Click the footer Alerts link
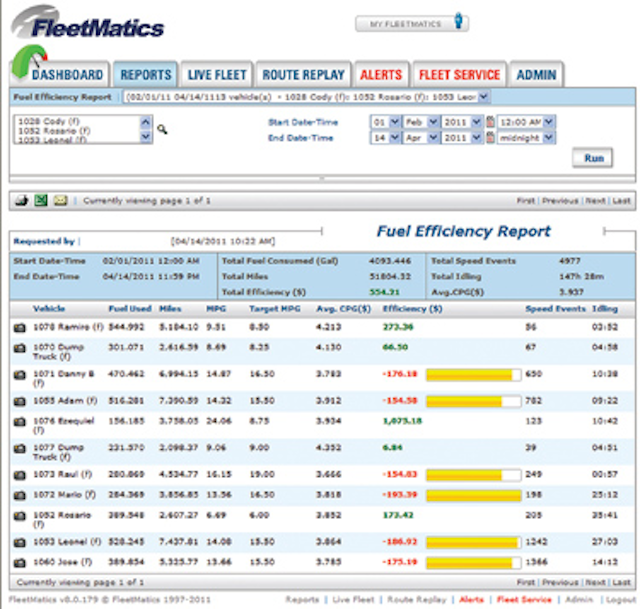 coord(471,600)
